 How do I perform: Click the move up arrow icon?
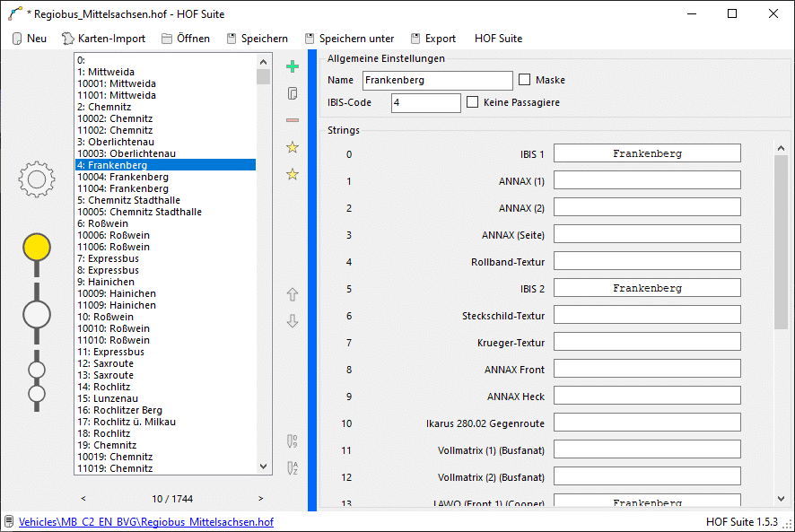(x=292, y=294)
